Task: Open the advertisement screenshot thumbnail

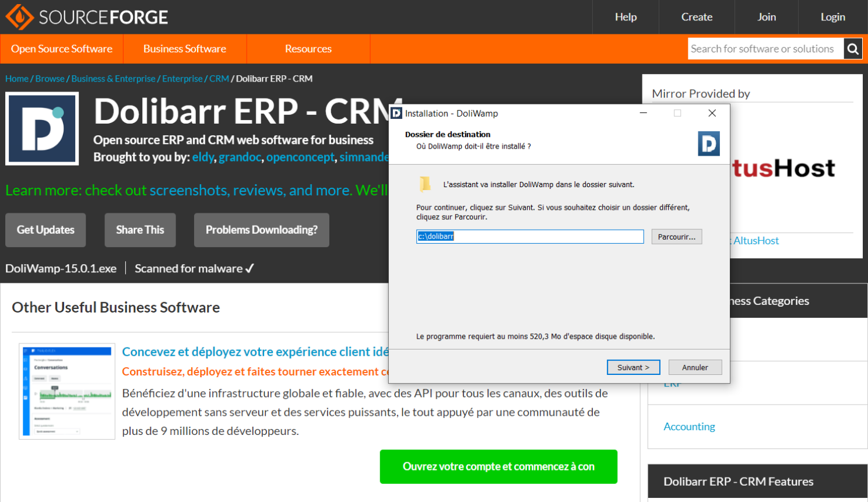Action: click(67, 391)
